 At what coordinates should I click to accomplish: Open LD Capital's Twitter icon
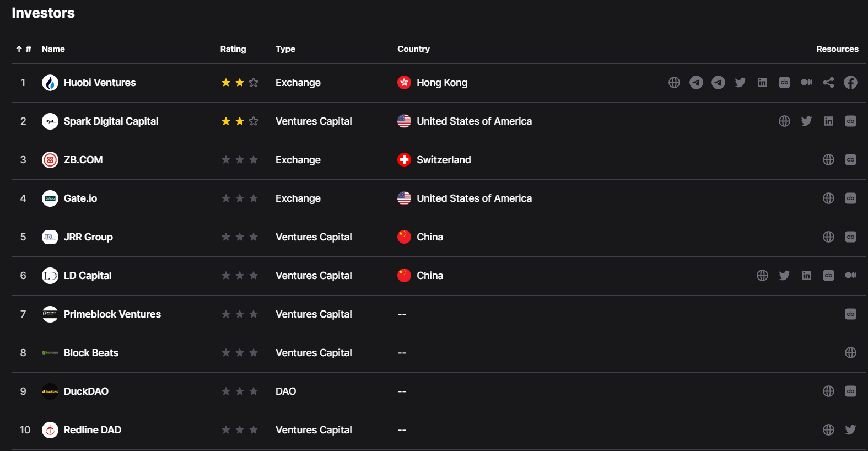[784, 276]
